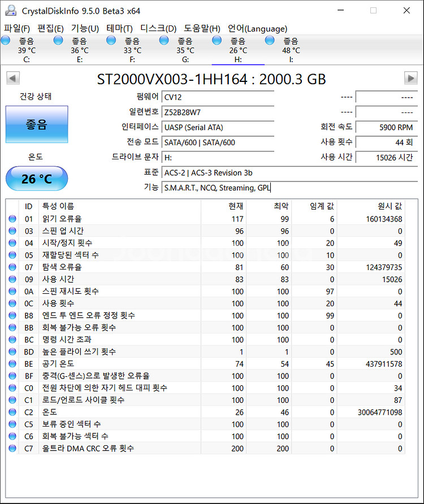Image resolution: width=424 pixels, height=504 pixels.
Task: Click the 드라이브 문자 field H:
Action: 218,158
